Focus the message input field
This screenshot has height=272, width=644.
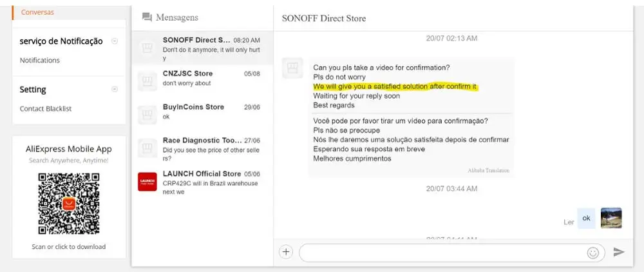tap(452, 252)
